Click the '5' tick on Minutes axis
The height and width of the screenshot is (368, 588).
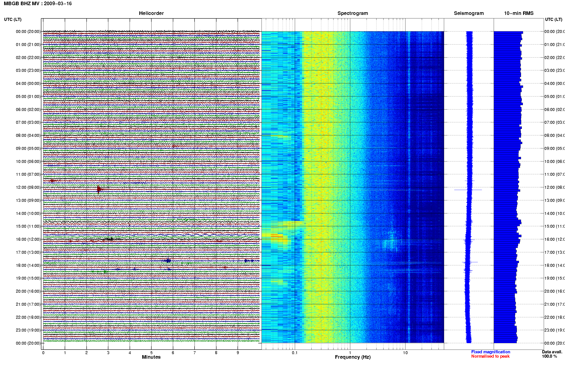click(151, 353)
